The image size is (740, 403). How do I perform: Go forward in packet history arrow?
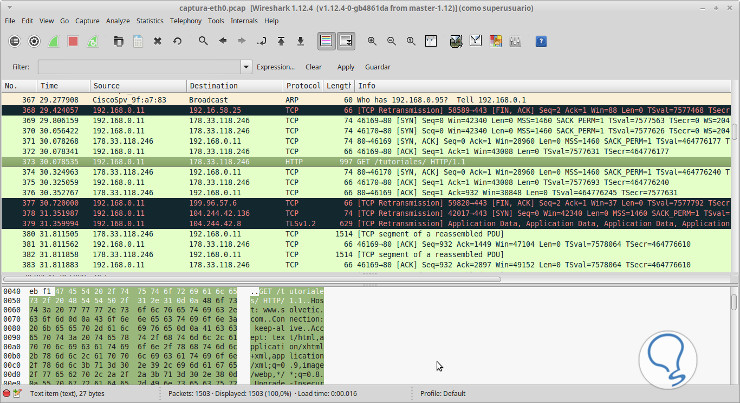point(242,41)
